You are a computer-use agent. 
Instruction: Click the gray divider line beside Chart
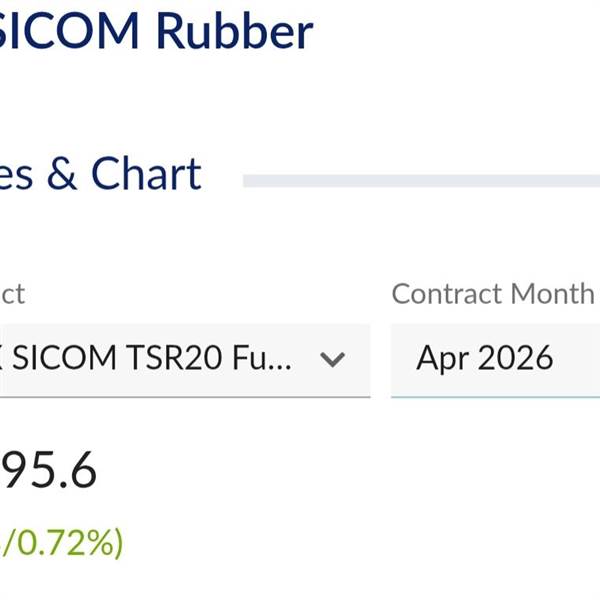420,181
